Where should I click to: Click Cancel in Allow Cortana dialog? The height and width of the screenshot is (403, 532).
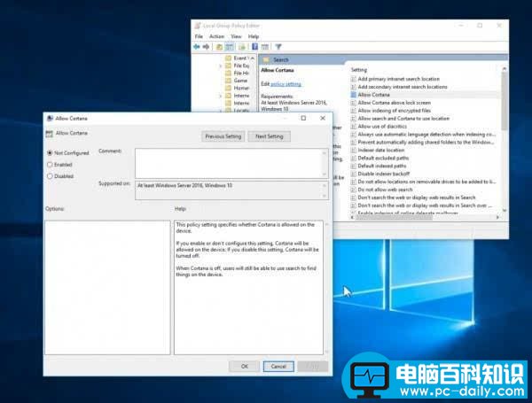(278, 367)
